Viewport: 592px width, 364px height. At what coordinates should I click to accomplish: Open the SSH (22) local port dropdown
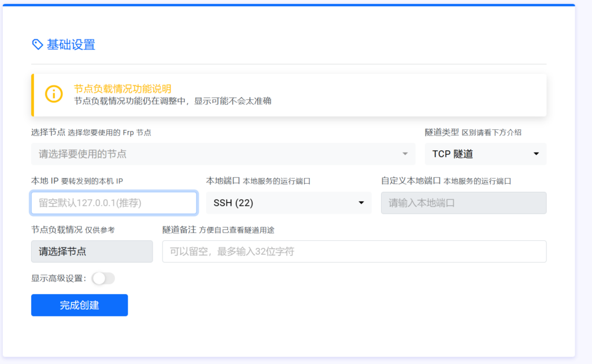(x=288, y=203)
